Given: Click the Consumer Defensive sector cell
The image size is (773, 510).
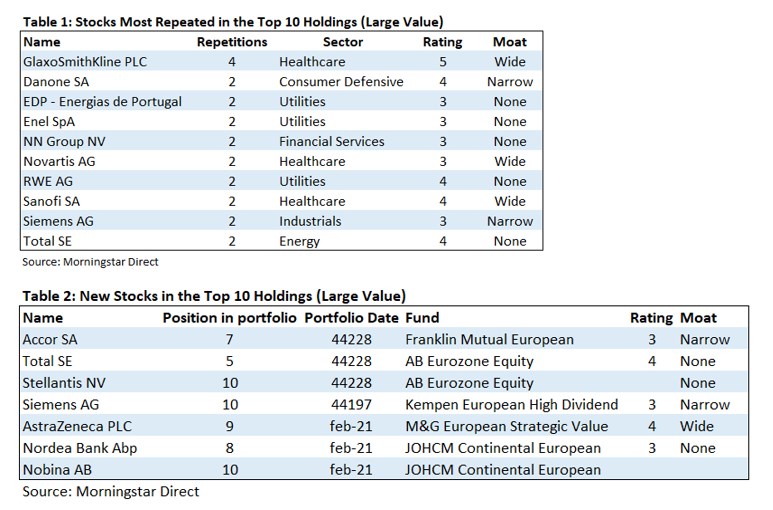Looking at the screenshot, I should 341,82.
